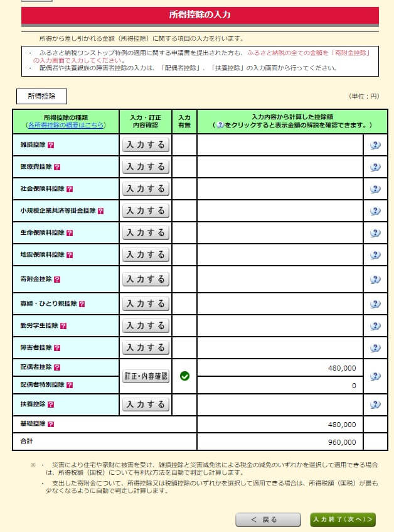Click the 訂正・内容確認 button for 配偶者控除
The width and height of the screenshot is (394, 532).
click(146, 376)
